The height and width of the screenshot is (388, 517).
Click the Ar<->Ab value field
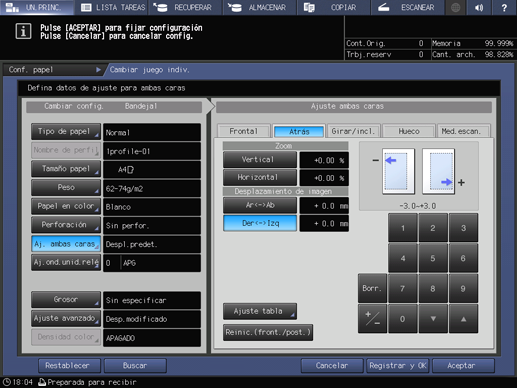[324, 206]
